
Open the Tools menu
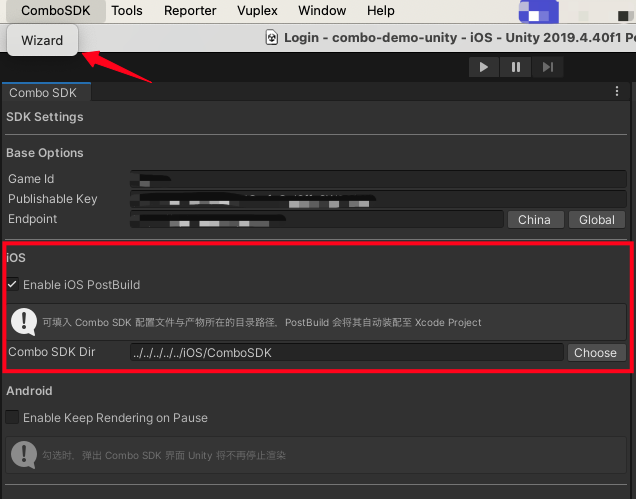point(127,11)
